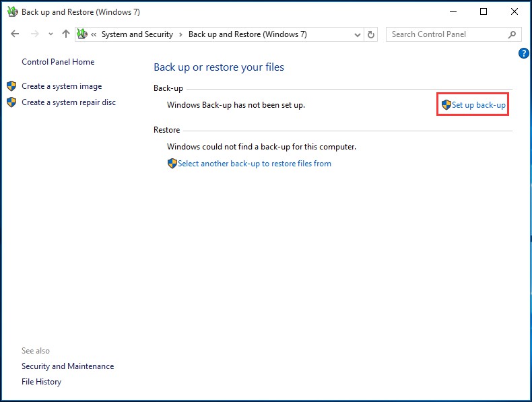Screen dimensions: 532x402
Task: Click 'Windows could not find a back-up' text
Action: 261,147
